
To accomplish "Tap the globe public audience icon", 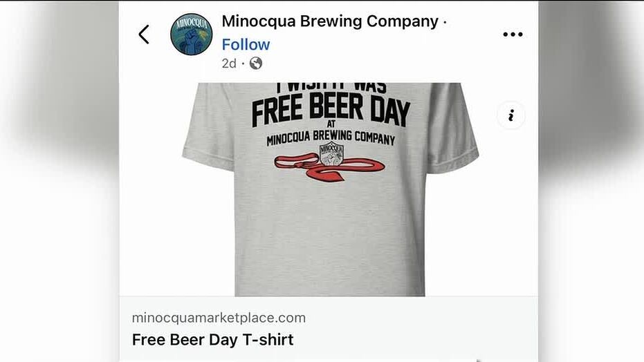I will coord(255,64).
